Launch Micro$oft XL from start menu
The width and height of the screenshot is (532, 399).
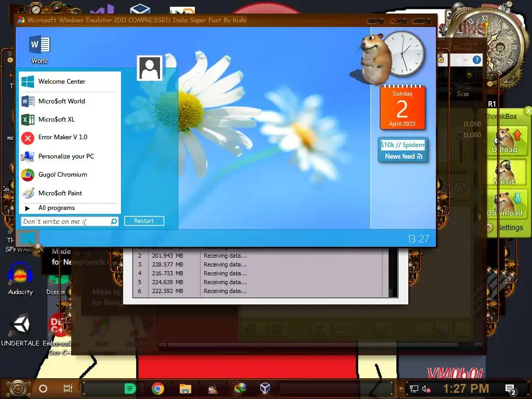pos(69,119)
